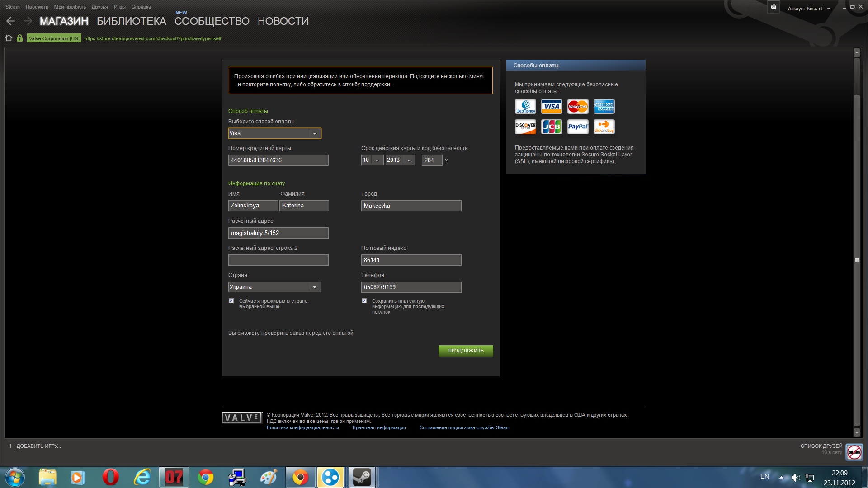The height and width of the screenshot is (488, 868).
Task: Open the payment method Visa dropdown
Action: (x=275, y=133)
